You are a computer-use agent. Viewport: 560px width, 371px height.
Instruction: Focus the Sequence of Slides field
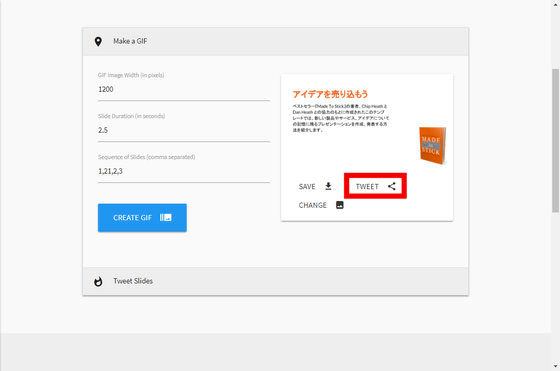(x=184, y=171)
